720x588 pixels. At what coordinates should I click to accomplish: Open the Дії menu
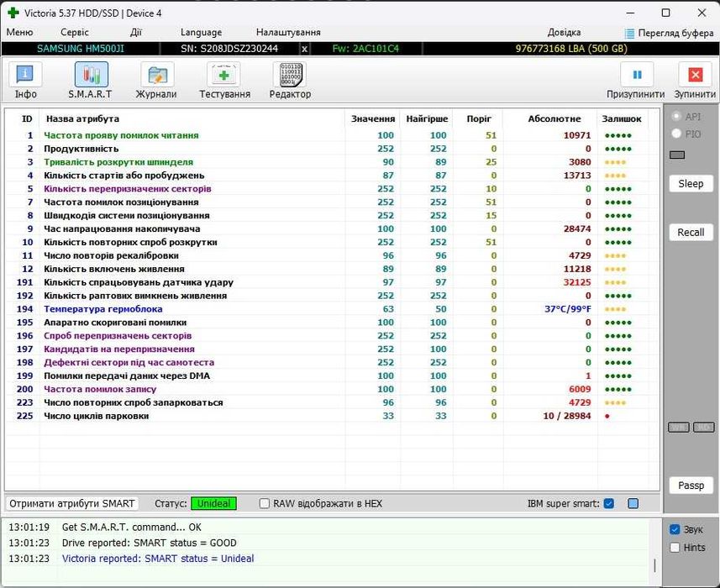(x=136, y=32)
